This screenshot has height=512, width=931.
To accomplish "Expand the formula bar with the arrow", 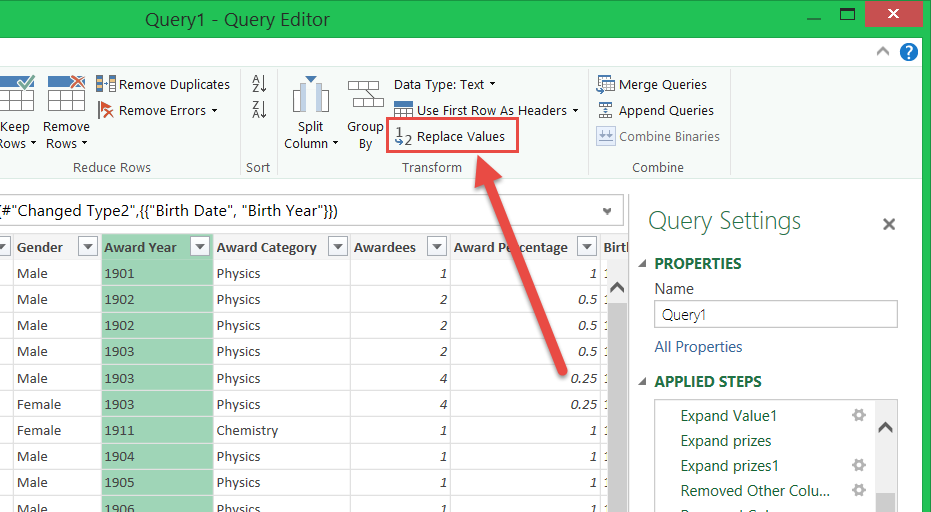I will (607, 211).
